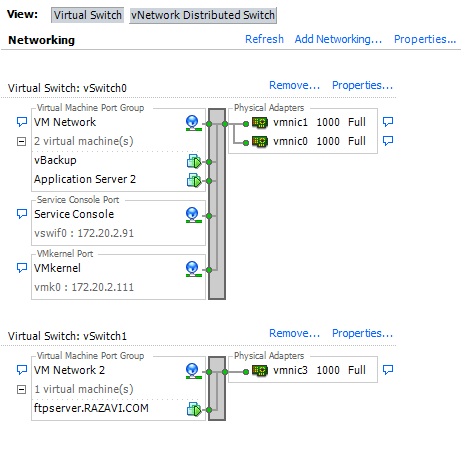476x453 pixels.
Task: Open info bubble beside VM Network
Action: point(22,122)
